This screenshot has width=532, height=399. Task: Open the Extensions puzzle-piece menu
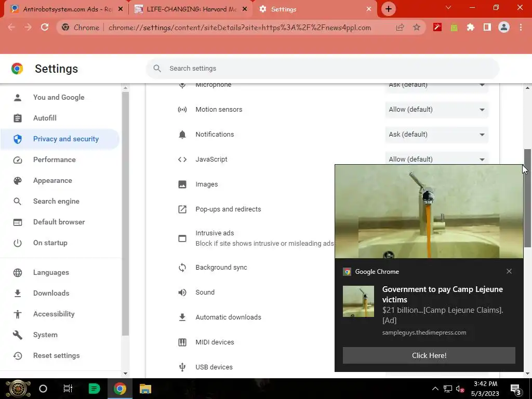(x=470, y=27)
